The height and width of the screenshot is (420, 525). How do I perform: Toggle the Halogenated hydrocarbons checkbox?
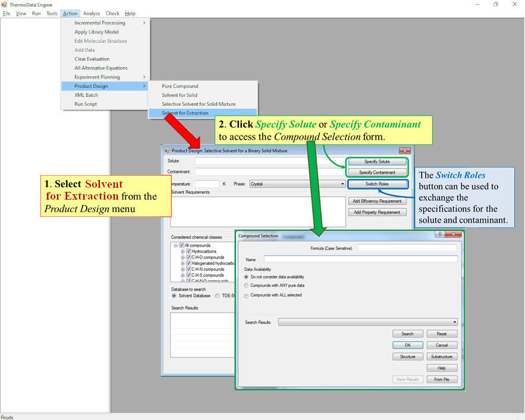[188, 263]
